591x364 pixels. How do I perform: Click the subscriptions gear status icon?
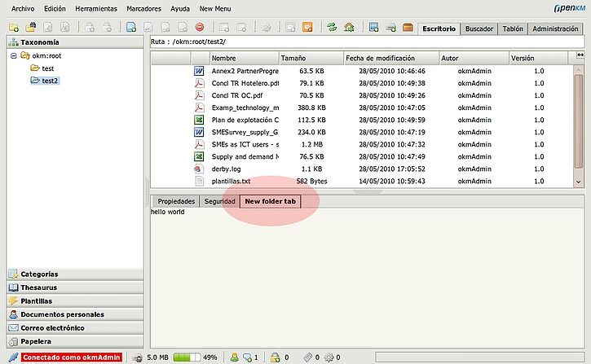[329, 357]
